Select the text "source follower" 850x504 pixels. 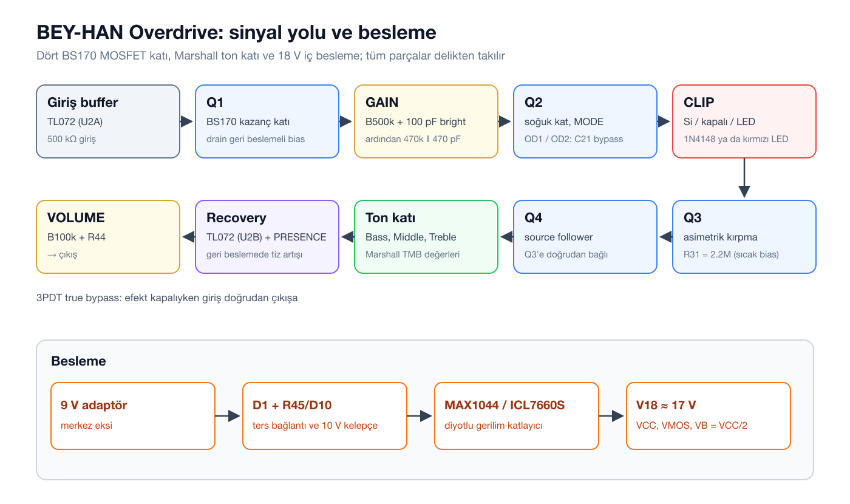coord(559,237)
